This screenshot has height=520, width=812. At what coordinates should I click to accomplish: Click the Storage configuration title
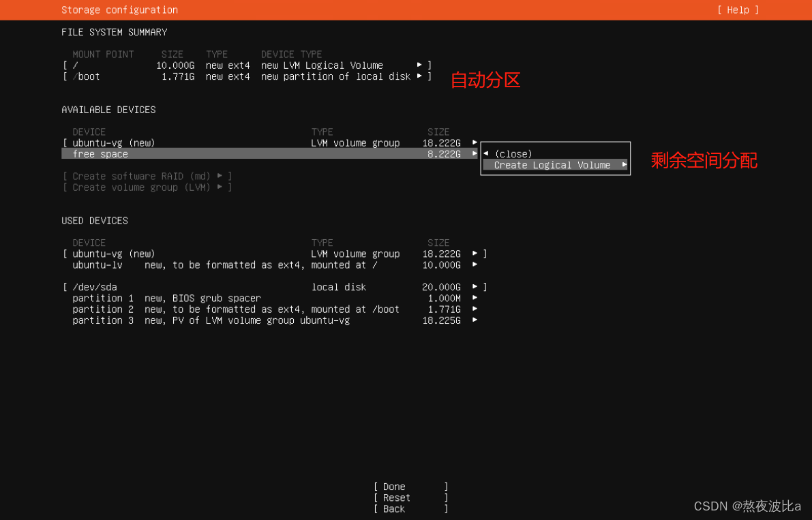coord(119,10)
